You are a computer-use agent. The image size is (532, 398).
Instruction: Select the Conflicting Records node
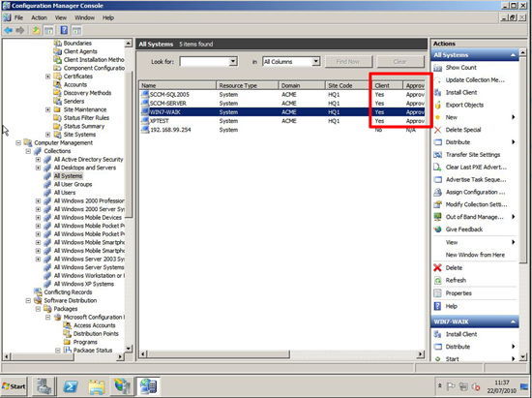point(68,292)
